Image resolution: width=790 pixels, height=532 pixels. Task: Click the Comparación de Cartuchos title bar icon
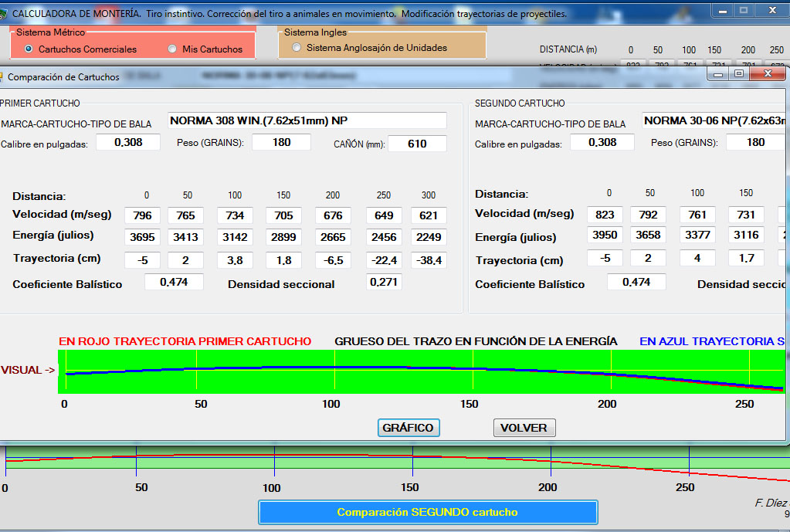click(x=2, y=76)
